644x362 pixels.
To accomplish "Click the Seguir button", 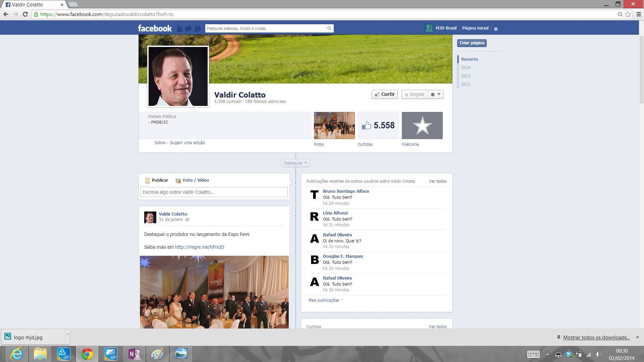I will tap(415, 95).
